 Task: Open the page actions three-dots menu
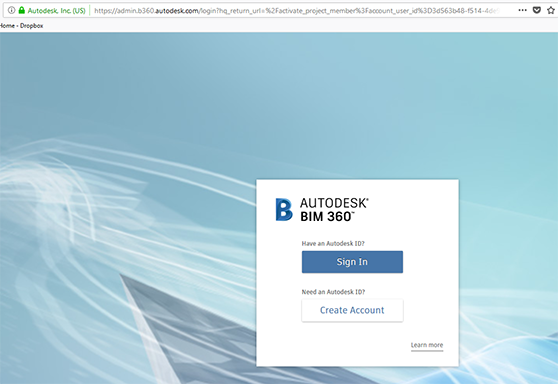pos(522,10)
